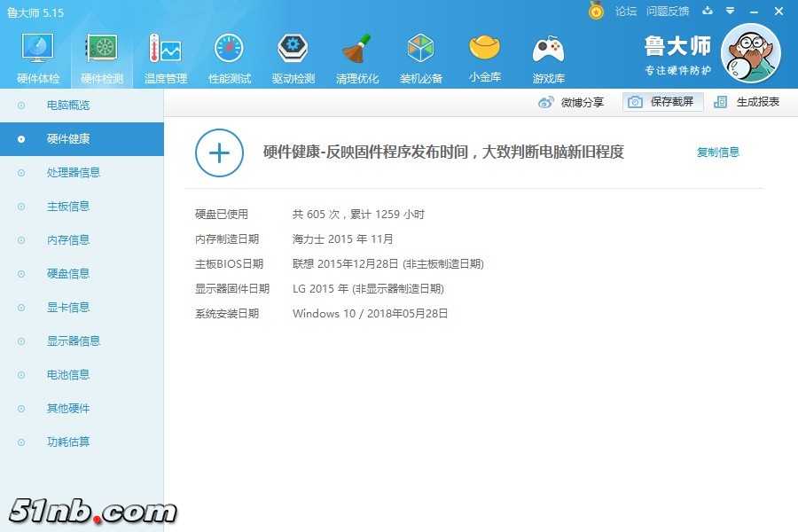Screen dimensions: 798x532
Task: Click the 保存截屏 button
Action: click(663, 102)
